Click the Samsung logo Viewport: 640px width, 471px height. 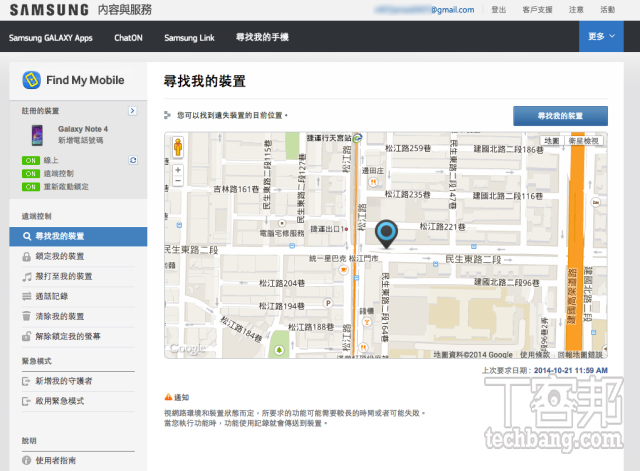49,10
